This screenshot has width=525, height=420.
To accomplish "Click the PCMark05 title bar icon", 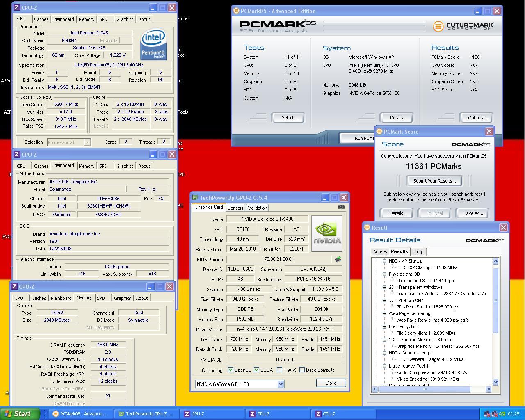I will [x=236, y=11].
